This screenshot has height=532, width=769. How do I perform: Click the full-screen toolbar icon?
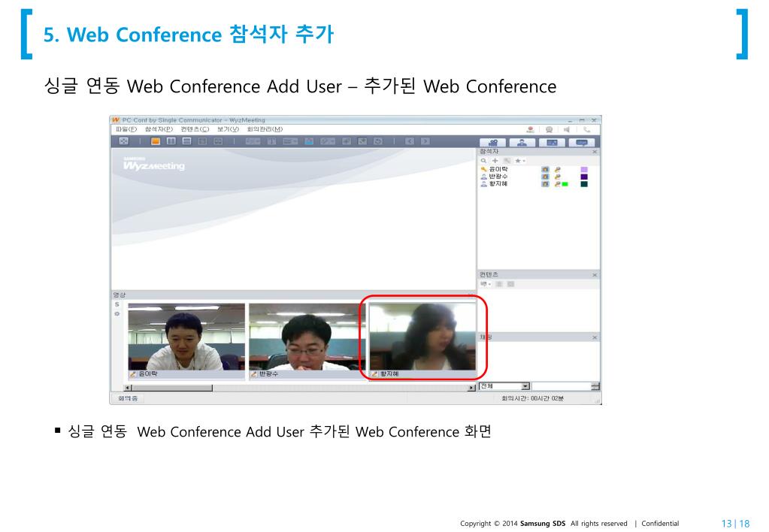click(x=124, y=141)
